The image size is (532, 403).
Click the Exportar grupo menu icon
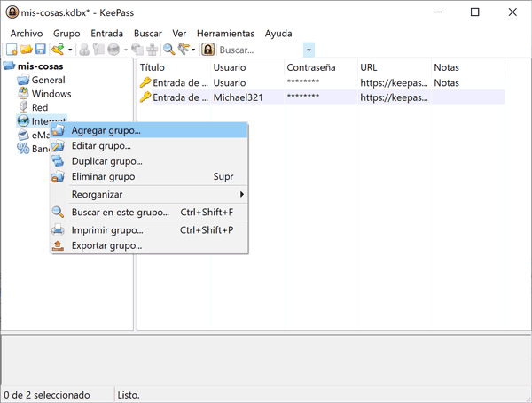58,245
